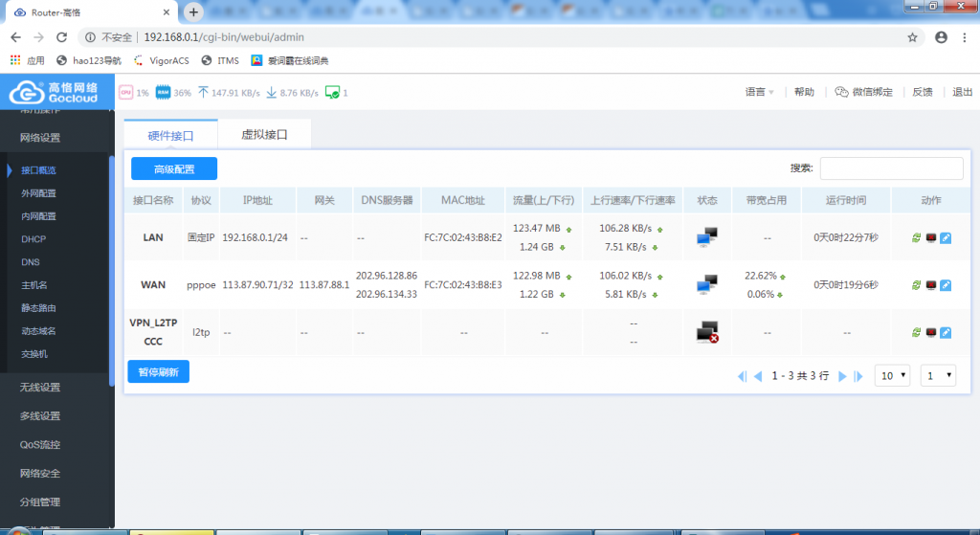Image resolution: width=980 pixels, height=535 pixels.
Task: Click the Gocloud logo
Action: click(55, 92)
